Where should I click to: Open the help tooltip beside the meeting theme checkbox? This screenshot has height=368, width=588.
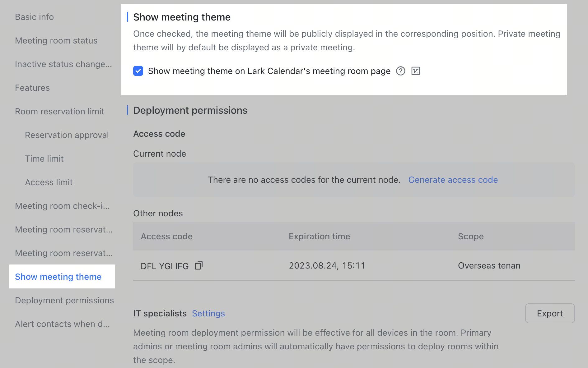pos(401,71)
